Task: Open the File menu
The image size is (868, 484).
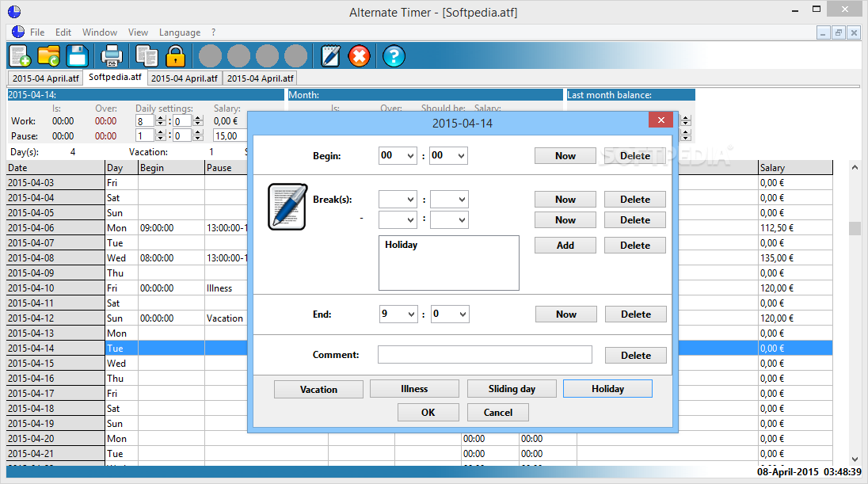Action: click(37, 32)
